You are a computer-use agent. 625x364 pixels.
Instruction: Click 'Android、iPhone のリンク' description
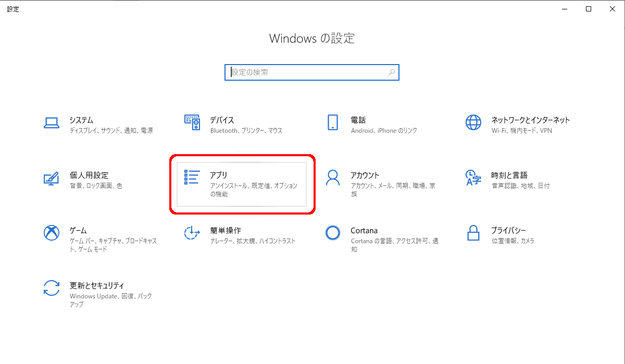(384, 131)
